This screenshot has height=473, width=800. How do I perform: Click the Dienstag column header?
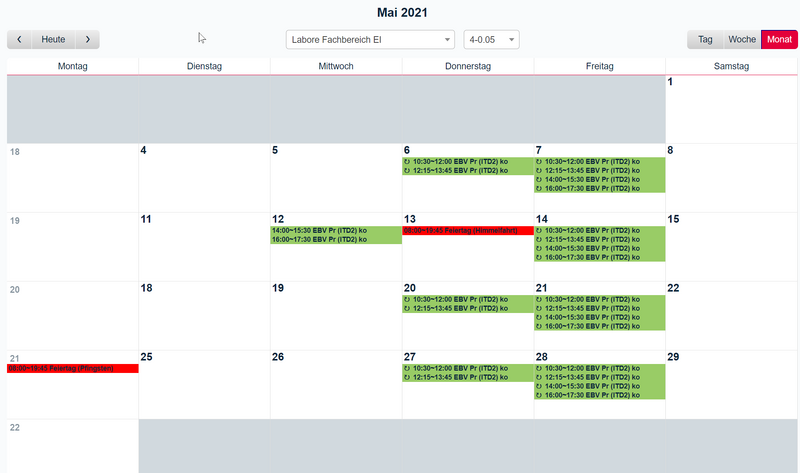pos(204,66)
